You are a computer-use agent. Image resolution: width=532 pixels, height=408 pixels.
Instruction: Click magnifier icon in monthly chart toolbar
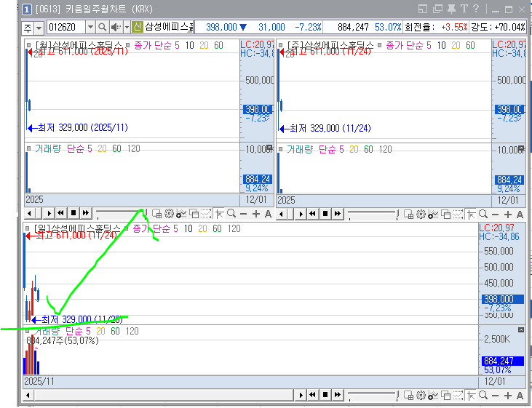point(231,214)
